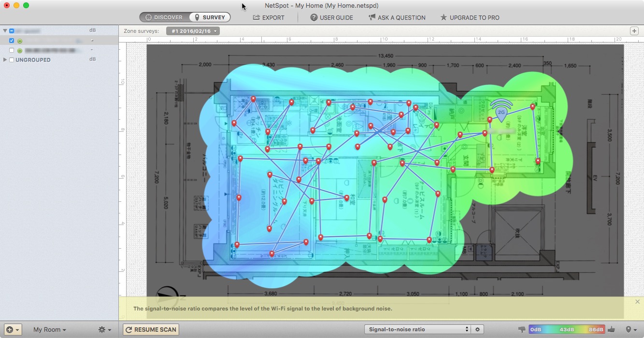Screen dimensions: 644x338
Task: Open the location pin dropdown in the bottom bar
Action: [x=630, y=330]
